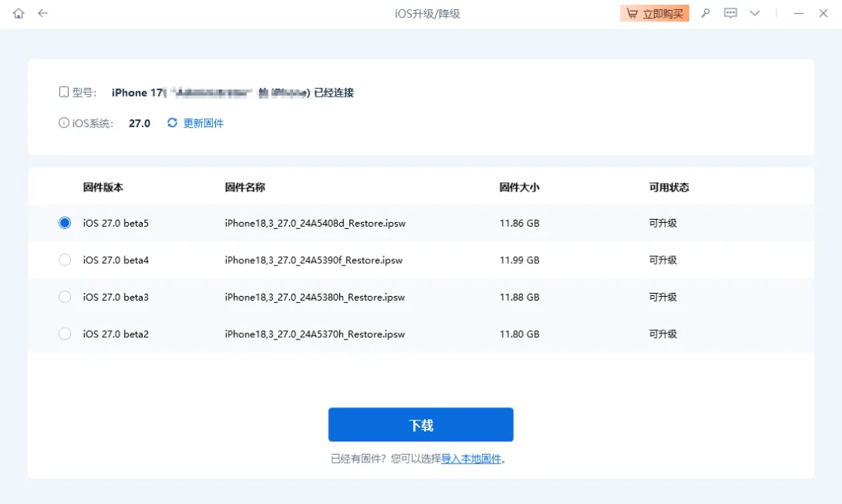Image resolution: width=842 pixels, height=504 pixels.
Task: Click the blue 下载 download button
Action: [x=421, y=425]
